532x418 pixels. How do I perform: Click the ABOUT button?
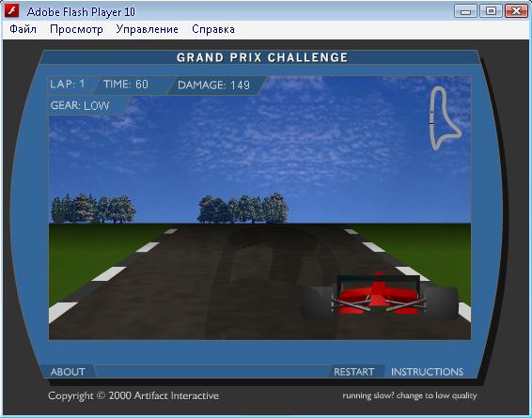[68, 372]
